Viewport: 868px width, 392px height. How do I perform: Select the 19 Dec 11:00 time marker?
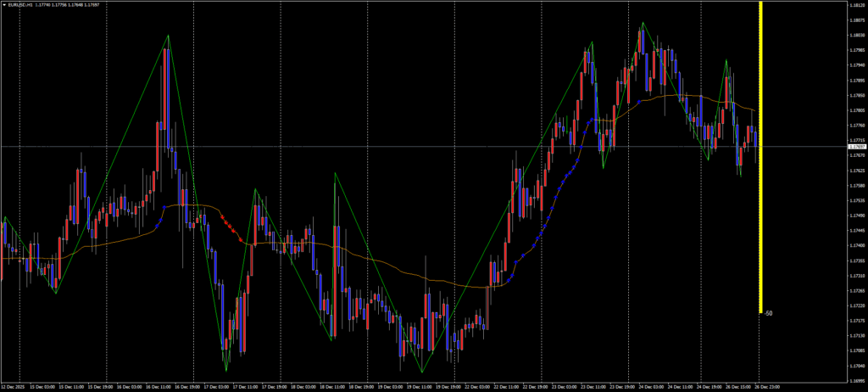point(420,386)
